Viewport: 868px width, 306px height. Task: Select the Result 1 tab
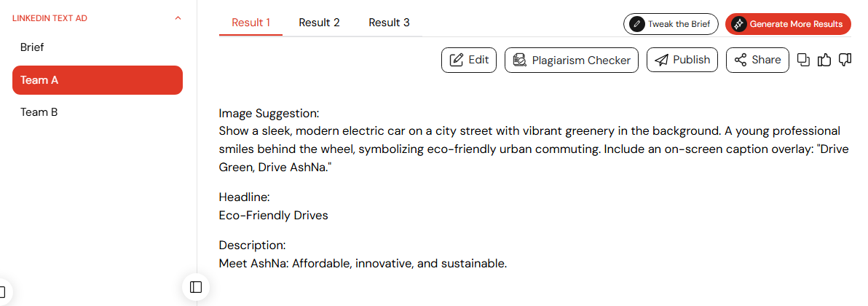coord(250,23)
